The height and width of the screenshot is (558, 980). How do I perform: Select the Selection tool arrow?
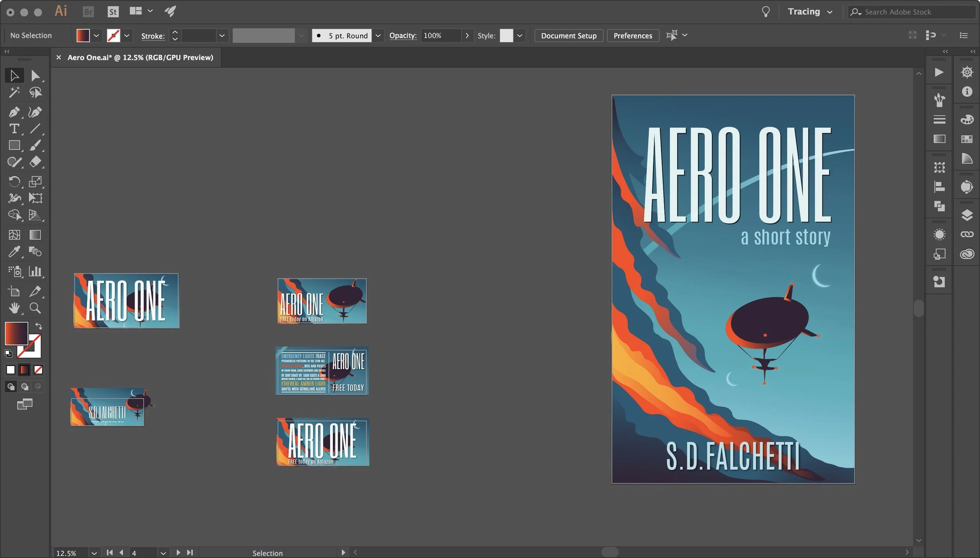pyautogui.click(x=15, y=75)
